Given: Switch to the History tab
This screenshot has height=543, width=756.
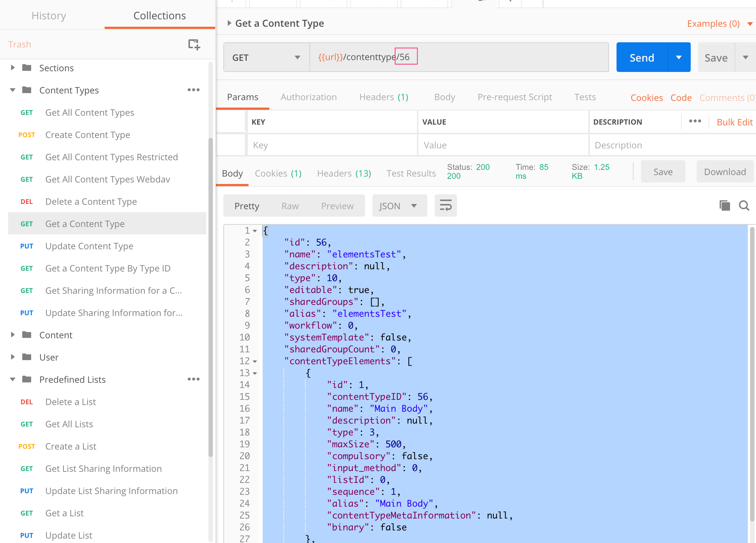Looking at the screenshot, I should [x=49, y=16].
